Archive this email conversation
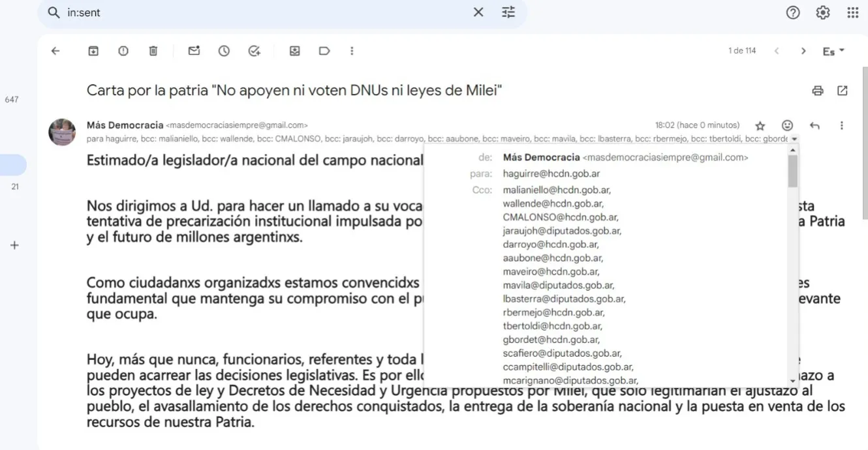This screenshot has height=450, width=868. [x=93, y=51]
